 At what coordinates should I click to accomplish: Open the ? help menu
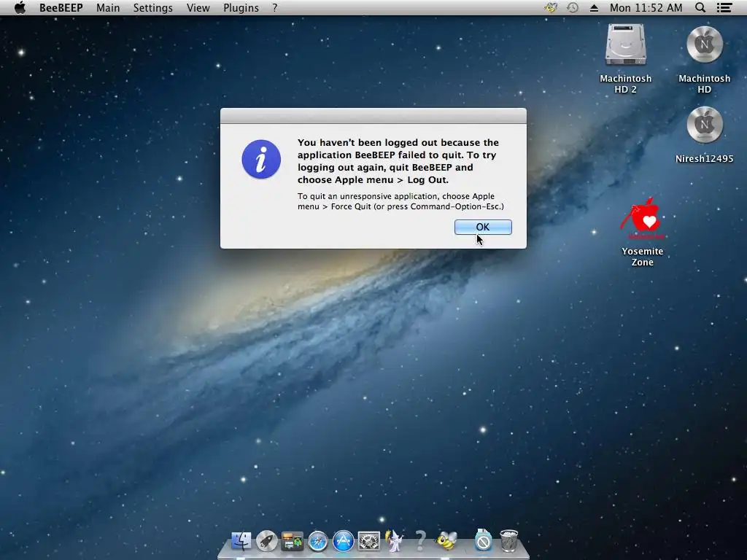[275, 7]
